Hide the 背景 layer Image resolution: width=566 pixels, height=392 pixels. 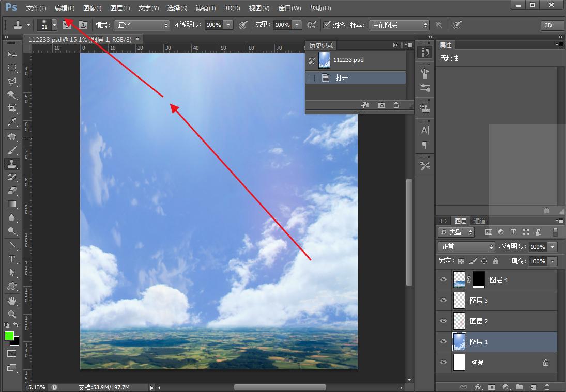pyautogui.click(x=443, y=362)
